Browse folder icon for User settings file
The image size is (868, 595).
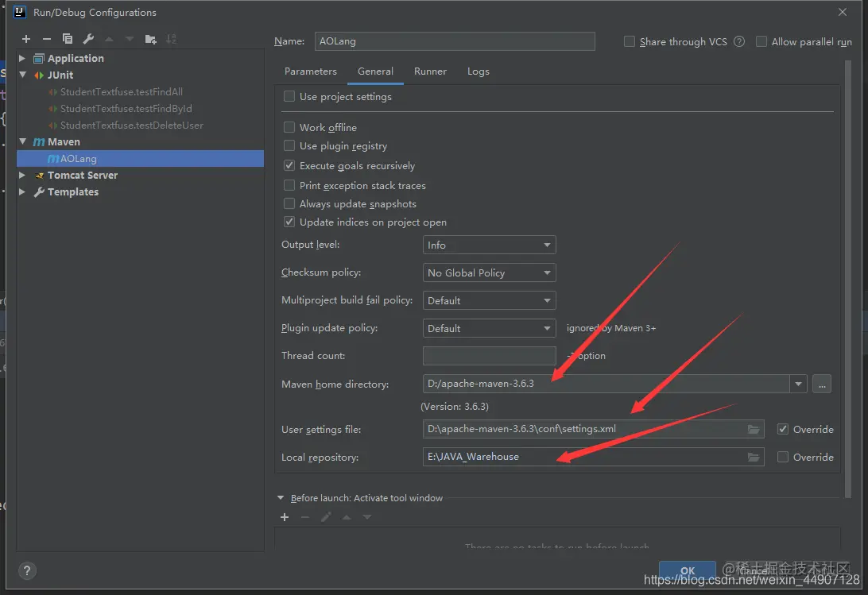pos(754,429)
